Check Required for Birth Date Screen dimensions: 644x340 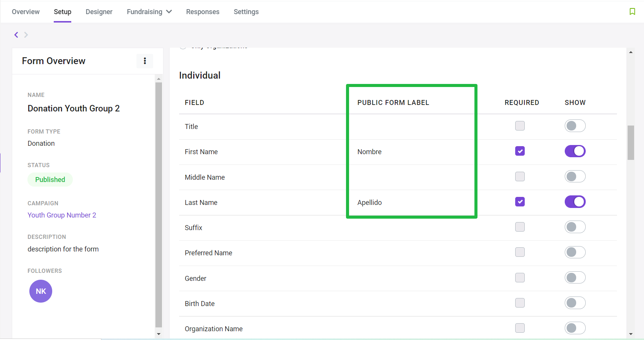(520, 303)
